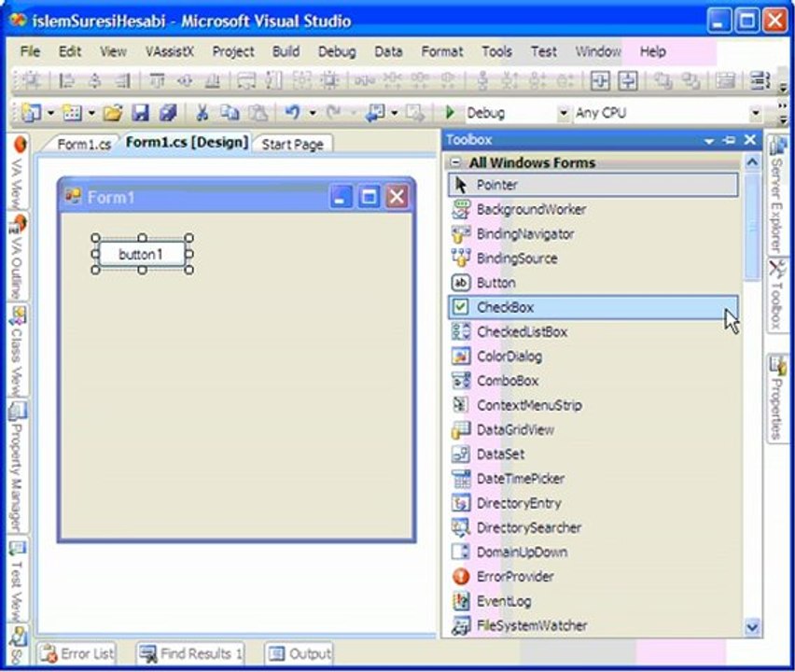Open the Format menu

[442, 51]
